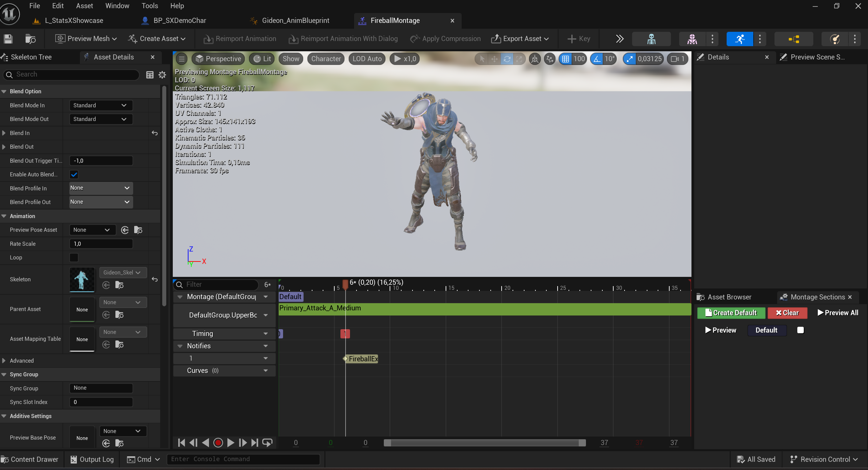
Task: Click the Browse to asset in Content Browser icon
Action: [30, 39]
